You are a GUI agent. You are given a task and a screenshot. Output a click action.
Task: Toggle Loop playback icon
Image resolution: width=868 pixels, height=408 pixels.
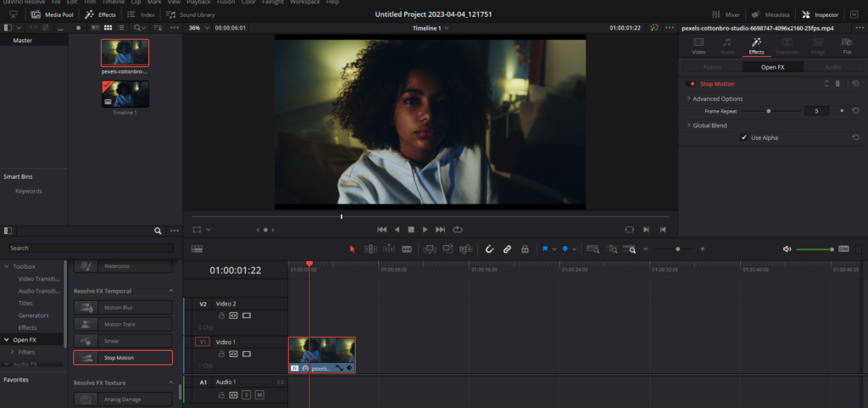point(457,229)
